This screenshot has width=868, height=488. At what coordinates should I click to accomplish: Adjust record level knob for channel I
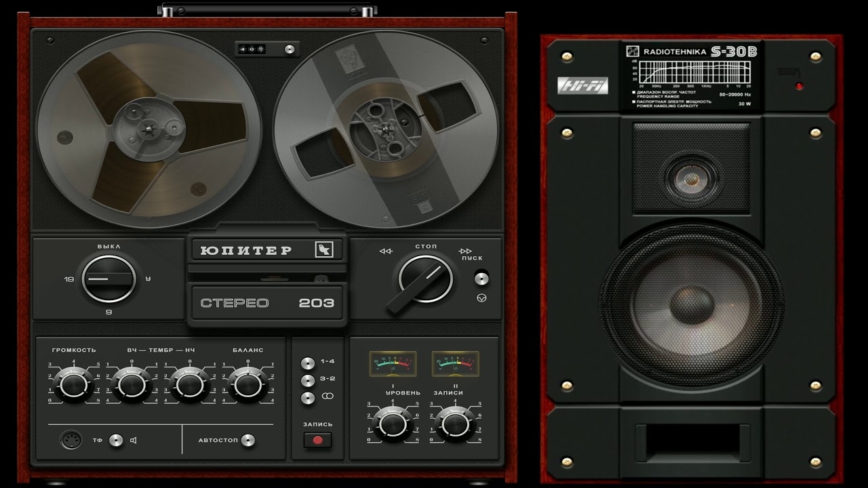(x=393, y=424)
